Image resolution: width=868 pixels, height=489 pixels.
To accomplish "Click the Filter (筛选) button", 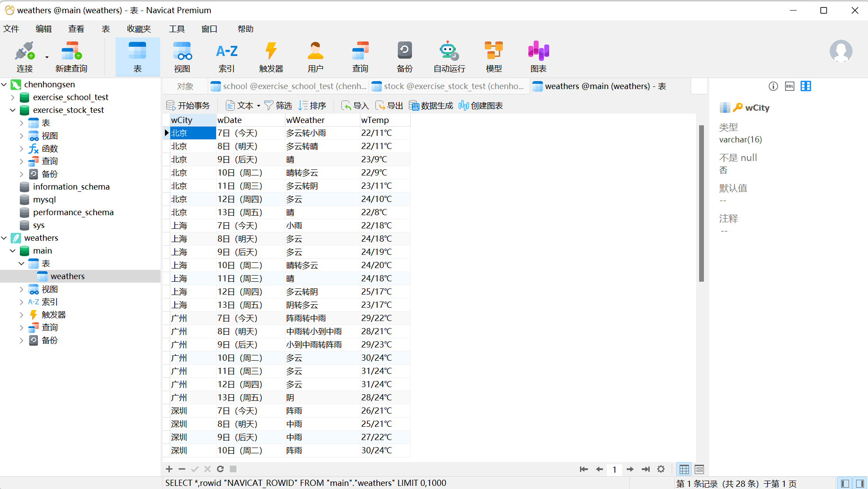I will tap(278, 106).
